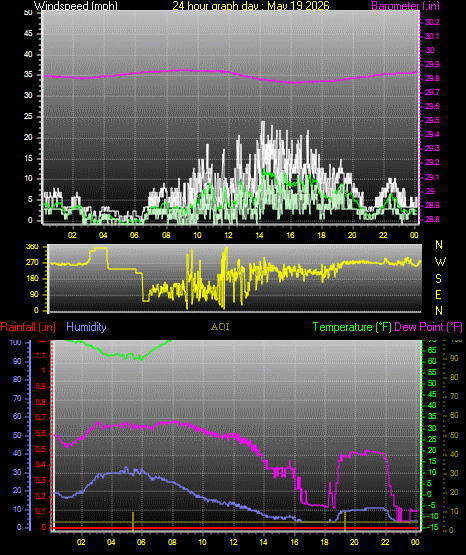Viewport: 466px width, 555px height.
Task: Click the 24 hour graph day title
Action: (251, 6)
